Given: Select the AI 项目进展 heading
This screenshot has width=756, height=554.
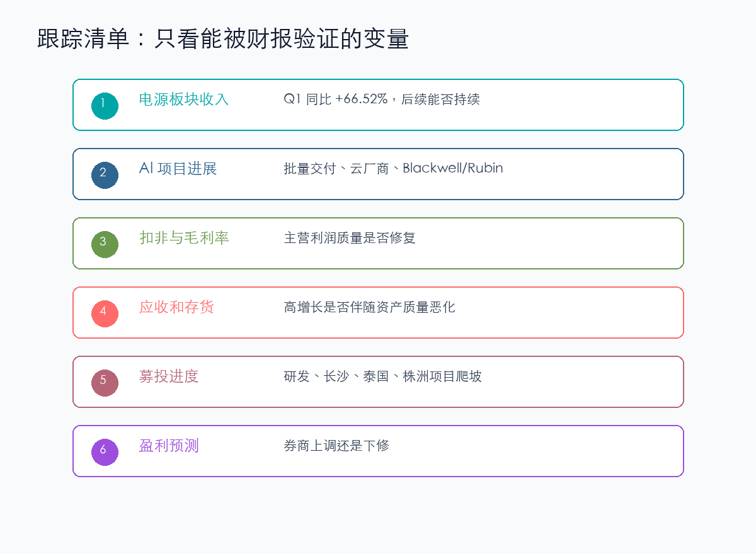Looking at the screenshot, I should coord(178,169).
